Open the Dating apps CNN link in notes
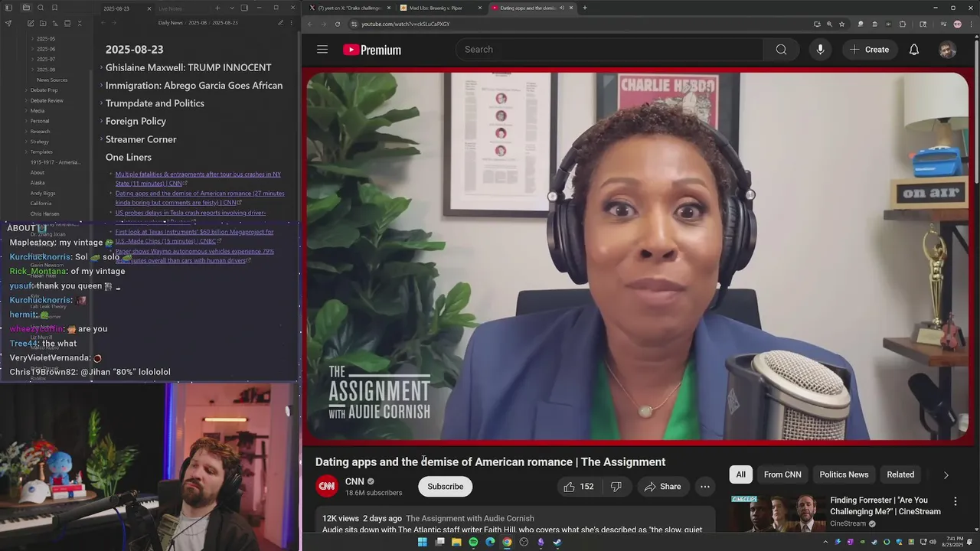 click(x=199, y=198)
